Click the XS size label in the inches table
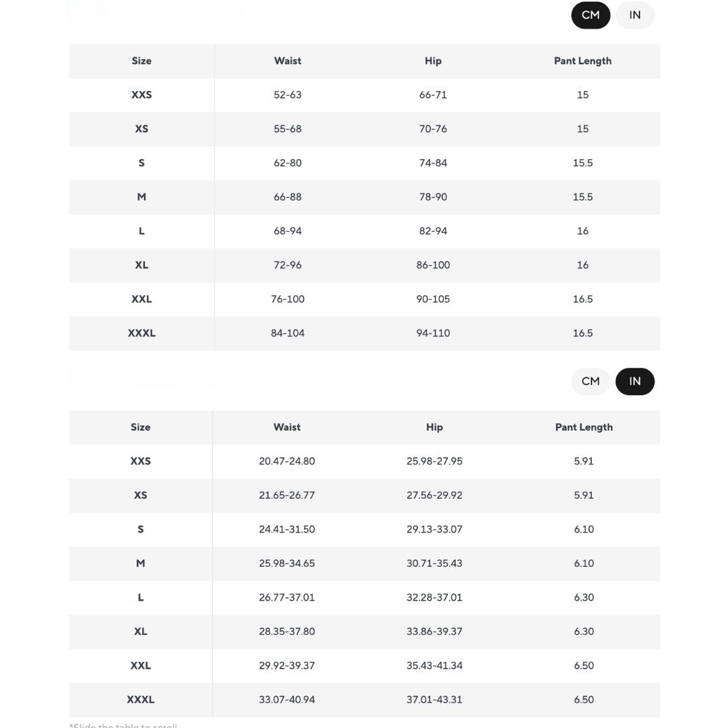 140,495
